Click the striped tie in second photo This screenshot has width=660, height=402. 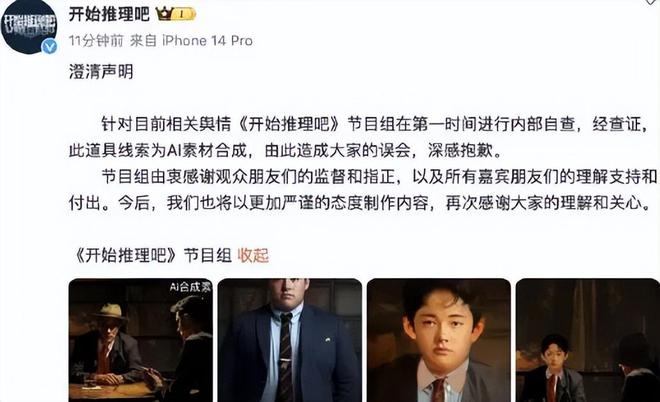point(286,357)
